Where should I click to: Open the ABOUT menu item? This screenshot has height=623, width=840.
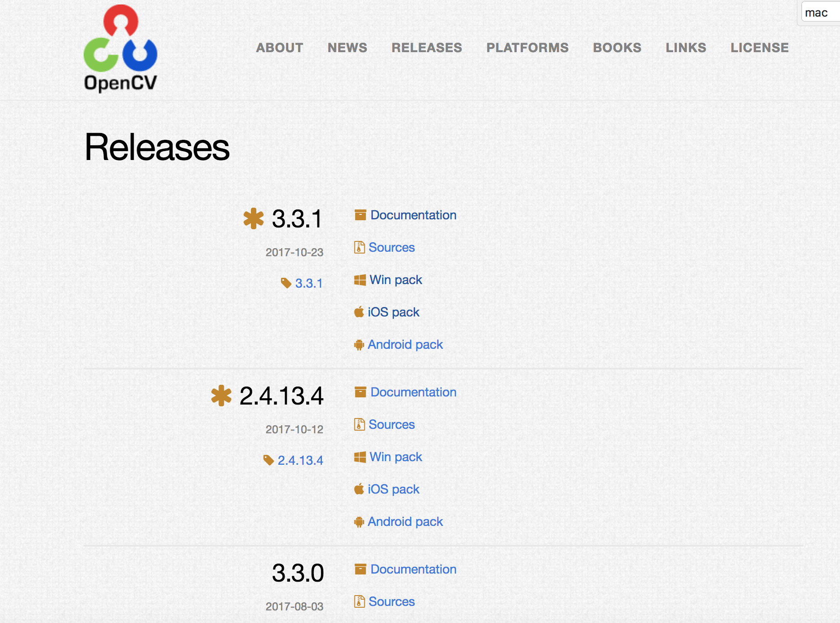(x=280, y=48)
